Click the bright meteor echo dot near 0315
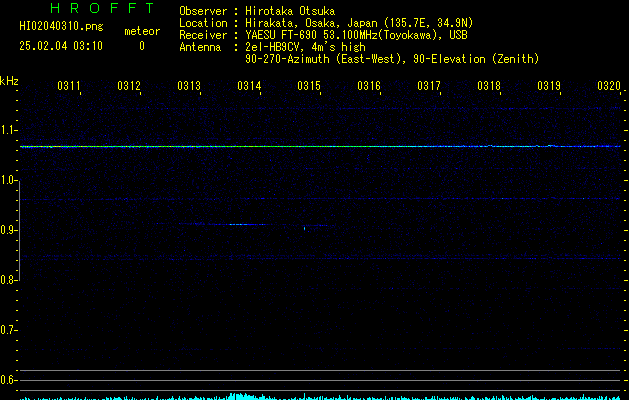Viewport: 629px width, 400px height. (x=304, y=229)
